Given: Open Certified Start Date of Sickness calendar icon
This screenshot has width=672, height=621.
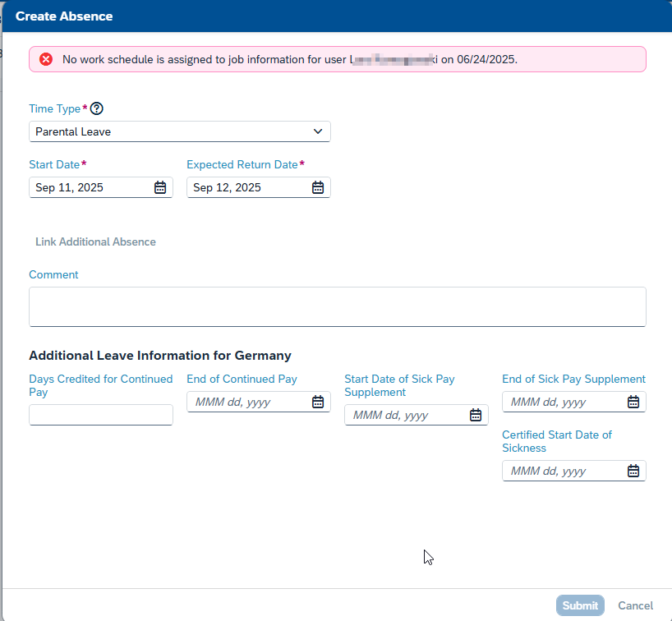Looking at the screenshot, I should pyautogui.click(x=633, y=471).
